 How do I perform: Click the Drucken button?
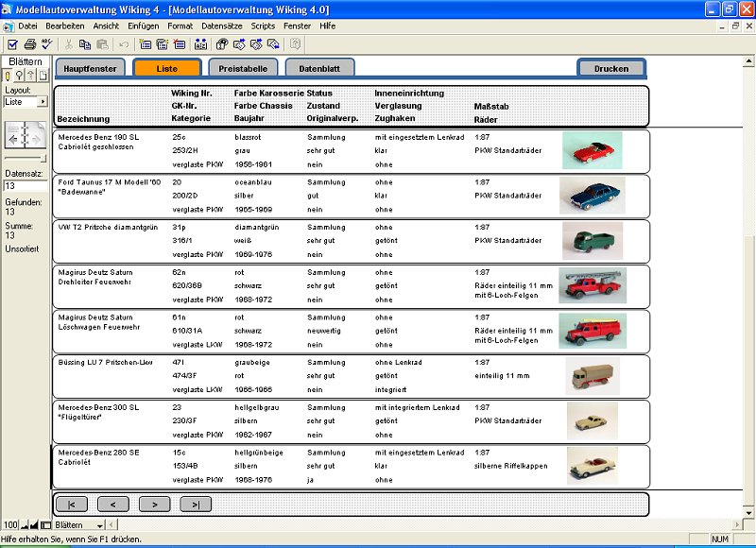click(611, 68)
